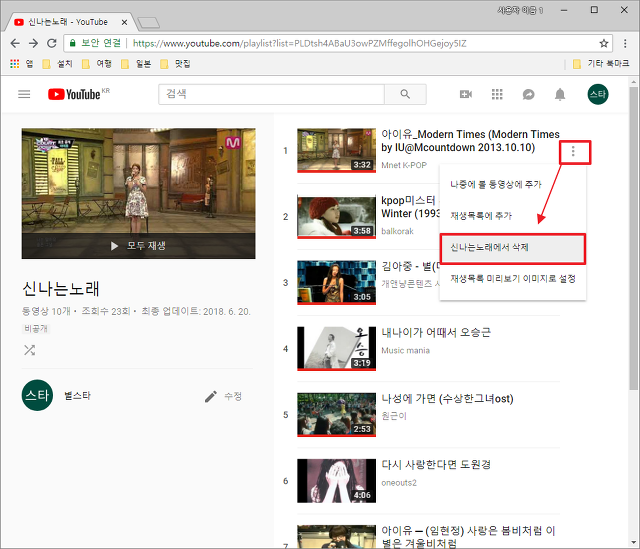This screenshot has height=549, width=640.
Task: Open the 다시 사랑한다면 video thumbnail
Action: point(336,481)
